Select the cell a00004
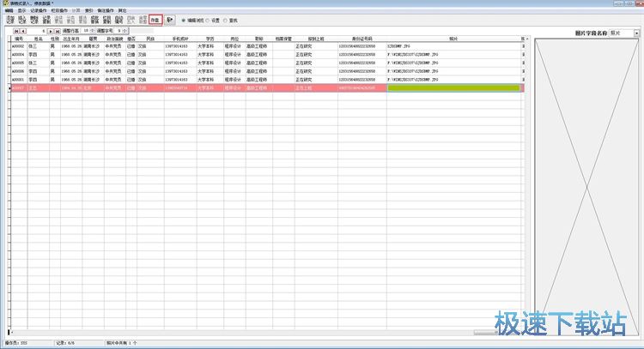 [x=19, y=55]
